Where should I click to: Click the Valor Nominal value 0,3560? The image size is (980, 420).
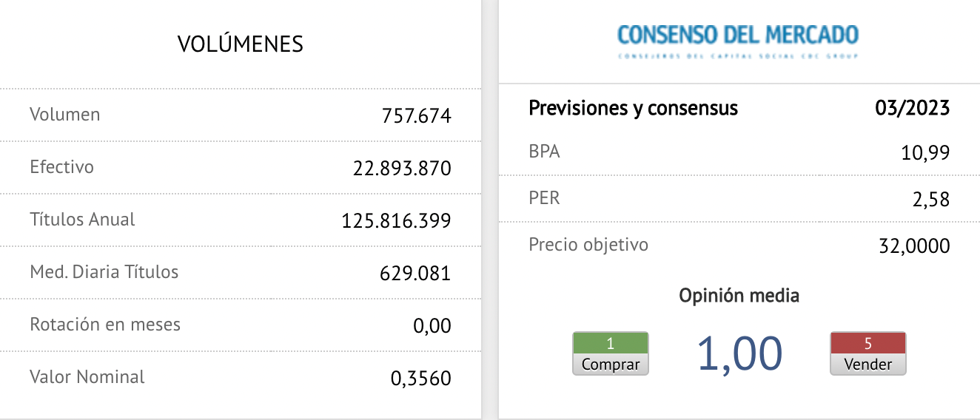(x=420, y=379)
